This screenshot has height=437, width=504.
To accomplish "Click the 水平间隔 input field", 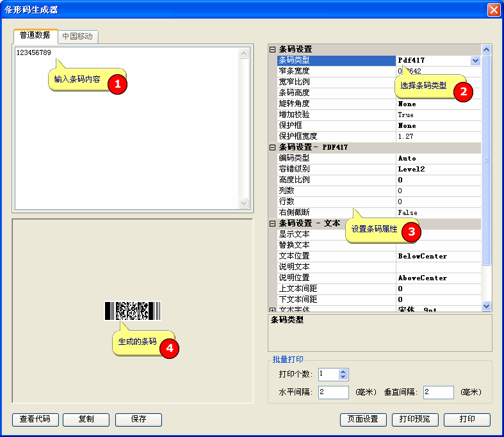I will (333, 392).
